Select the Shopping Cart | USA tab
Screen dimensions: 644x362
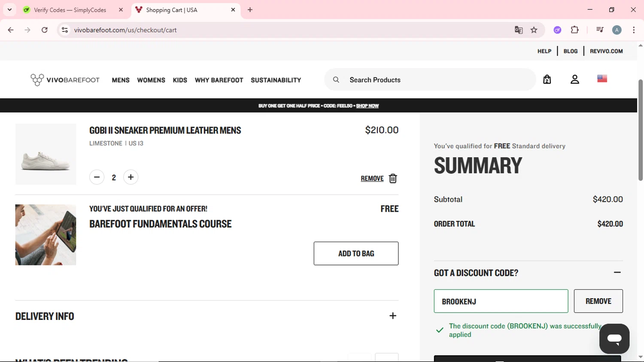(185, 10)
